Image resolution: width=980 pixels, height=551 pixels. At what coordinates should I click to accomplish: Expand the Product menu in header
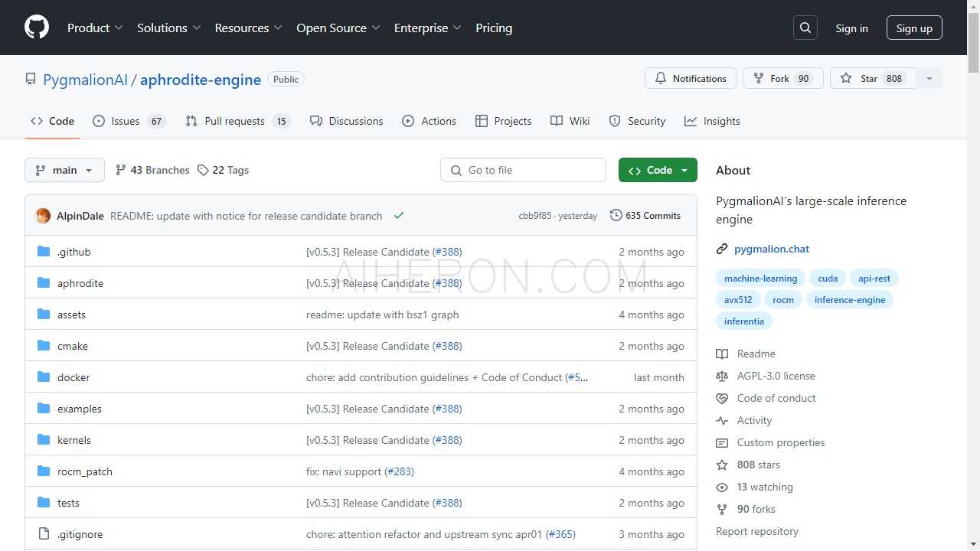(95, 28)
